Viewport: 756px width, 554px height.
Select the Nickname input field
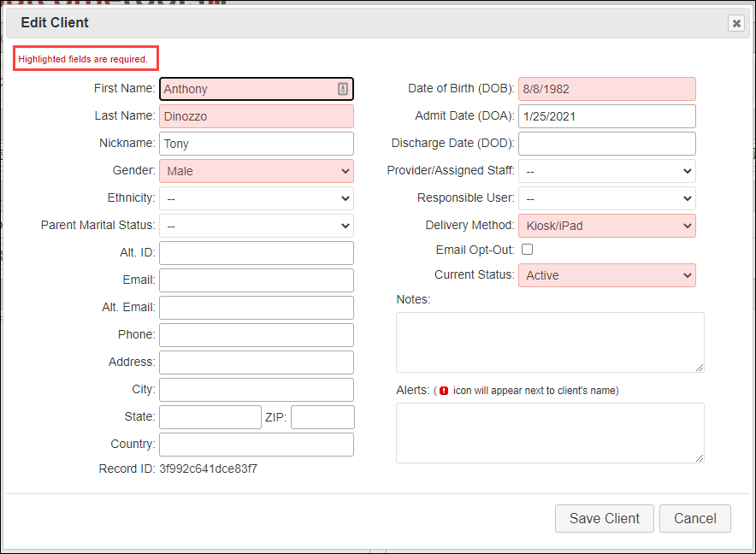point(257,144)
